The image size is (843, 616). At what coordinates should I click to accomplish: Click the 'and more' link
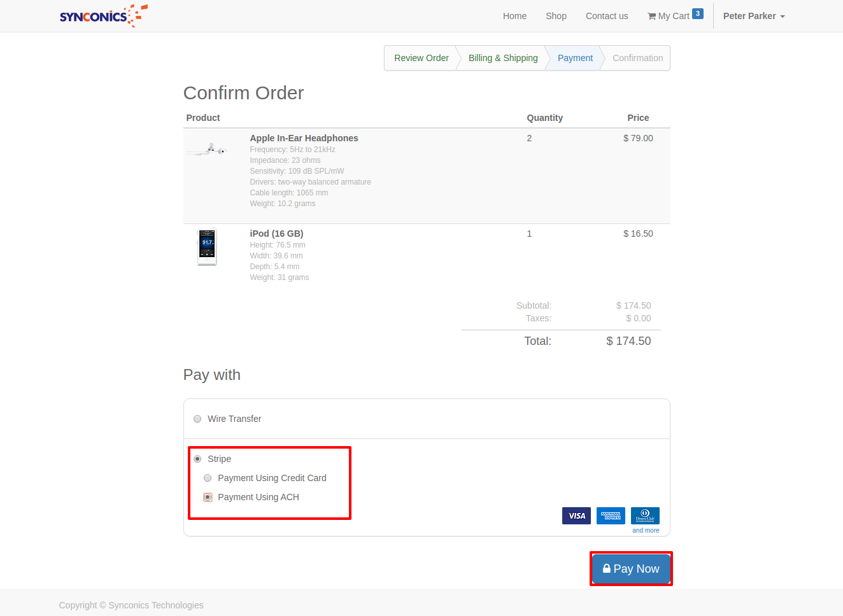pyautogui.click(x=646, y=530)
